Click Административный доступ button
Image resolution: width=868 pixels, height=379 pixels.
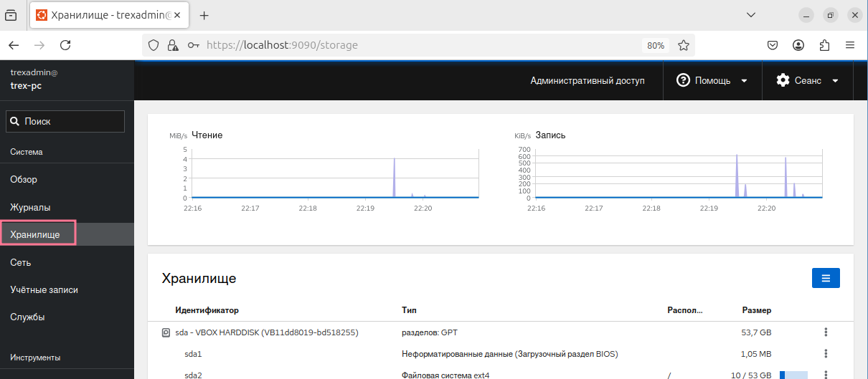(x=587, y=81)
